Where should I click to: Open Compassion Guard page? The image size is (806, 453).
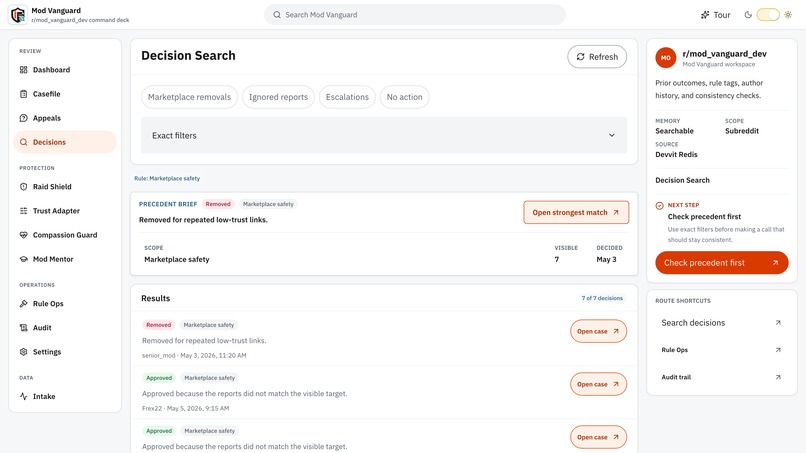coord(65,235)
